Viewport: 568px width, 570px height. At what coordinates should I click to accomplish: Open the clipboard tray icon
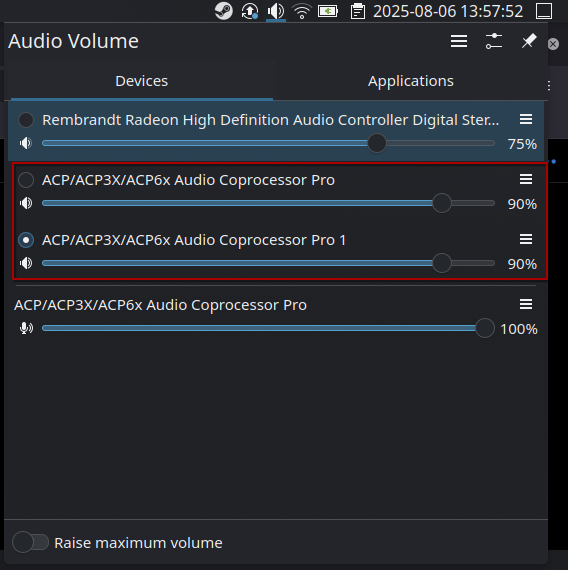coord(358,11)
